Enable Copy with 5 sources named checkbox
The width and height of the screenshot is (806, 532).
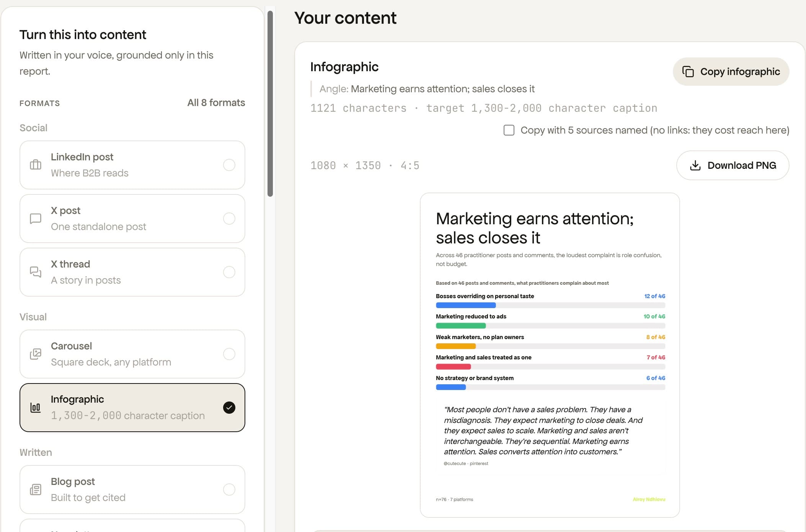pos(509,130)
